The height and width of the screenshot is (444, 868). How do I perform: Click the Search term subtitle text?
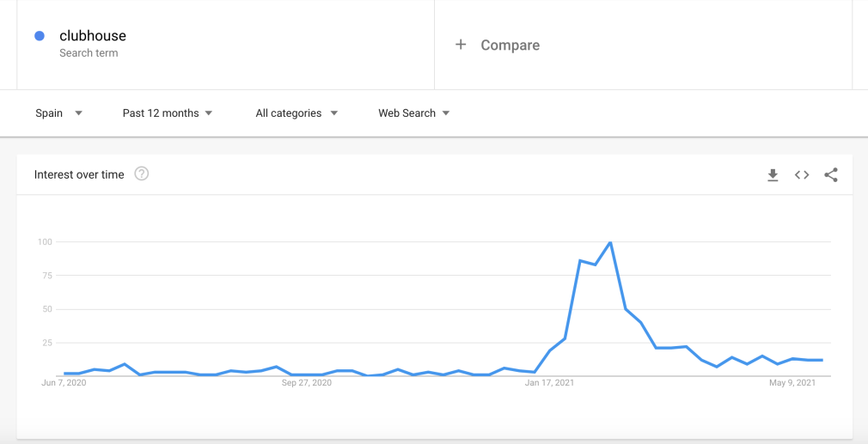pos(89,53)
